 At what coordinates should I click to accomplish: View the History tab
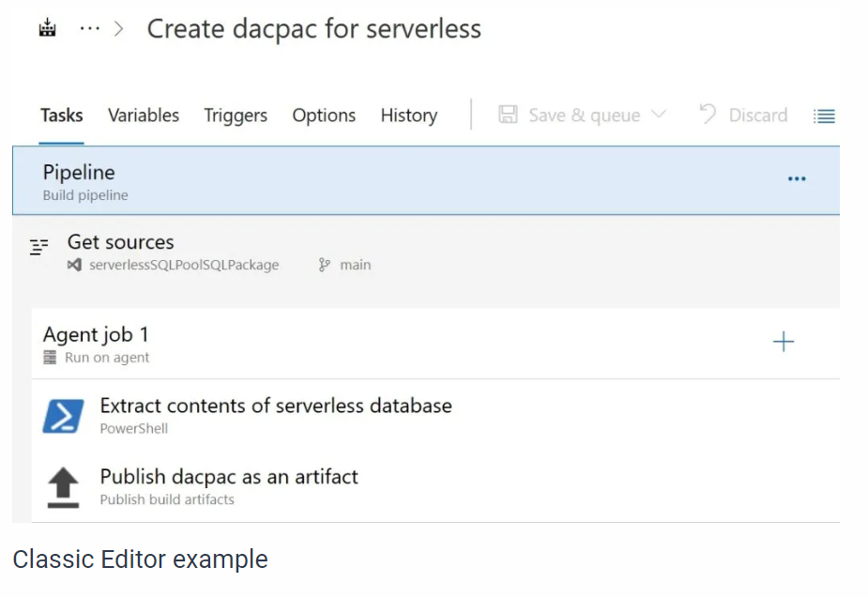(x=408, y=115)
